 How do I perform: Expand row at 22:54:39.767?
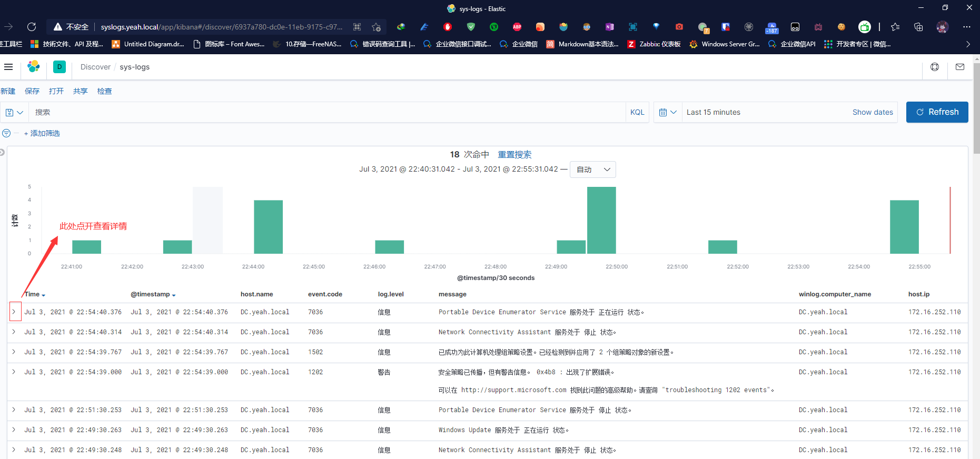pyautogui.click(x=14, y=352)
